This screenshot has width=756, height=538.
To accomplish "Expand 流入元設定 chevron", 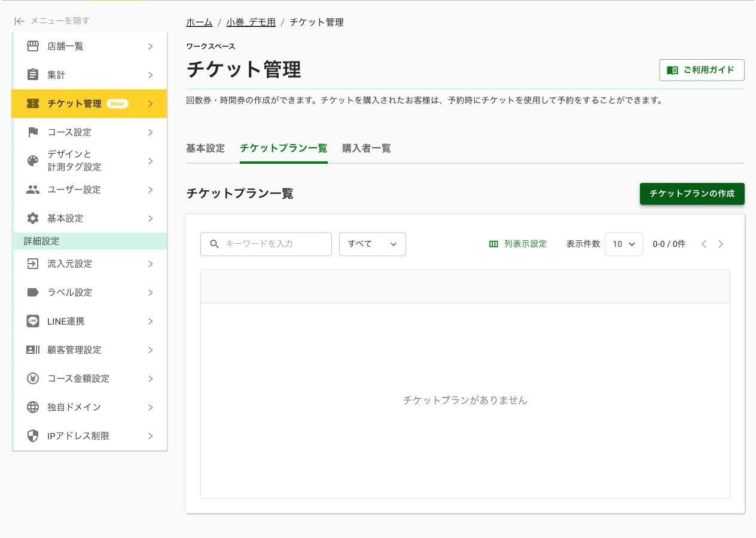I will tap(150, 264).
